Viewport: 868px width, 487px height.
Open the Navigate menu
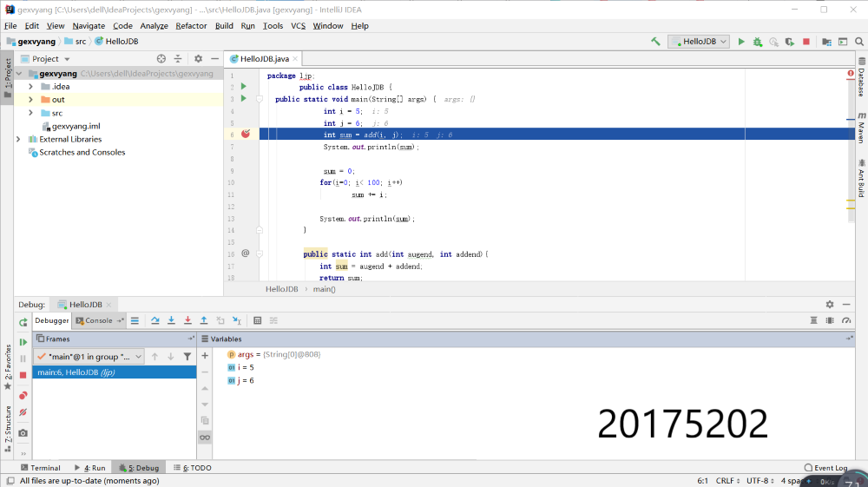(x=89, y=26)
